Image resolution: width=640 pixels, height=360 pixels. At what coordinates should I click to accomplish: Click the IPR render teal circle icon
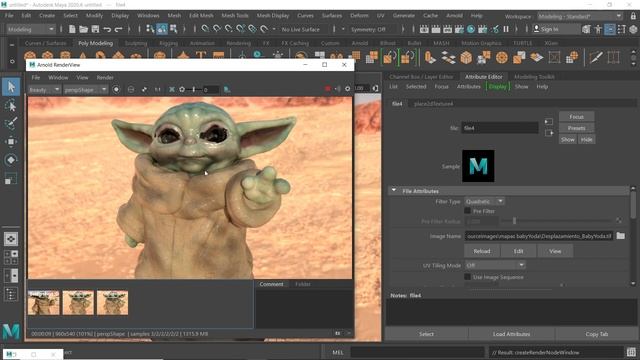pyautogui.click(x=471, y=29)
